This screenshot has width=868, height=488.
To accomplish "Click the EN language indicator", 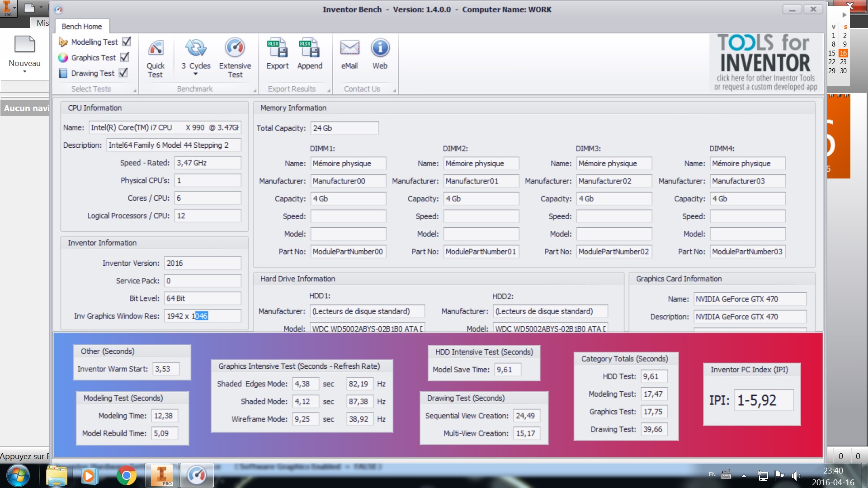I will 712,474.
